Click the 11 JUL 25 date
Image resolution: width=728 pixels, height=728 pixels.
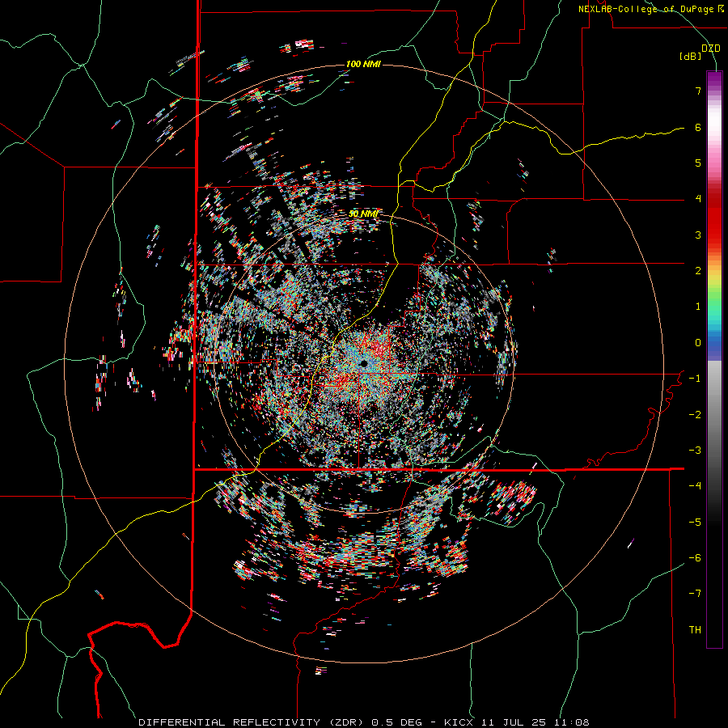point(513,722)
